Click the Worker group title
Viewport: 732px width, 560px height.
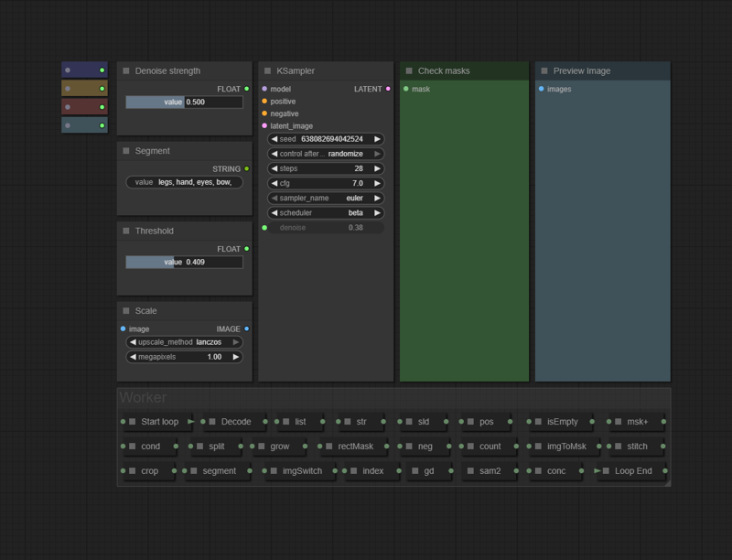(143, 397)
